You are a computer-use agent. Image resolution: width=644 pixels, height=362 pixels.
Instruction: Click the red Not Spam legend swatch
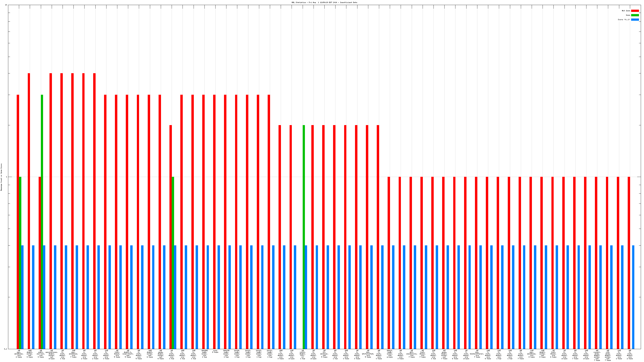pyautogui.click(x=635, y=11)
